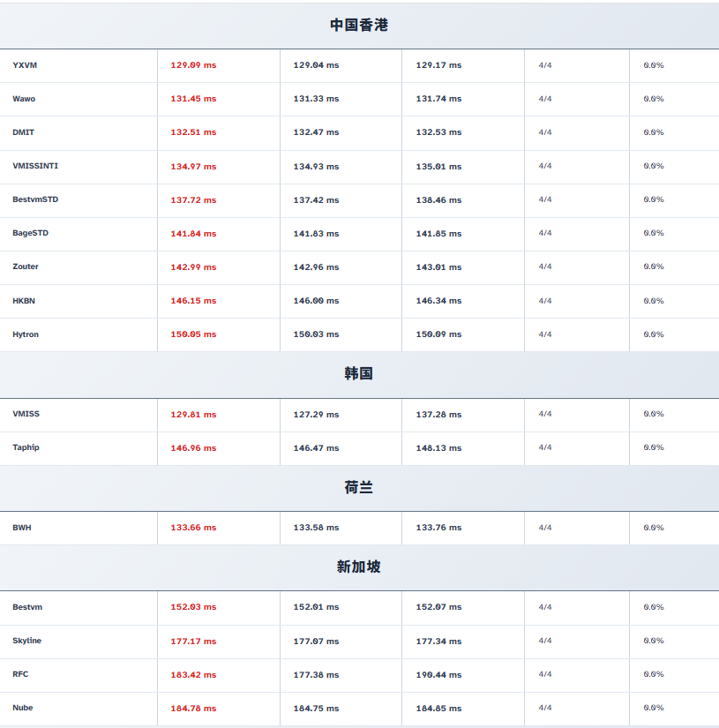
Task: Click the HKBN provider name
Action: 24,301
